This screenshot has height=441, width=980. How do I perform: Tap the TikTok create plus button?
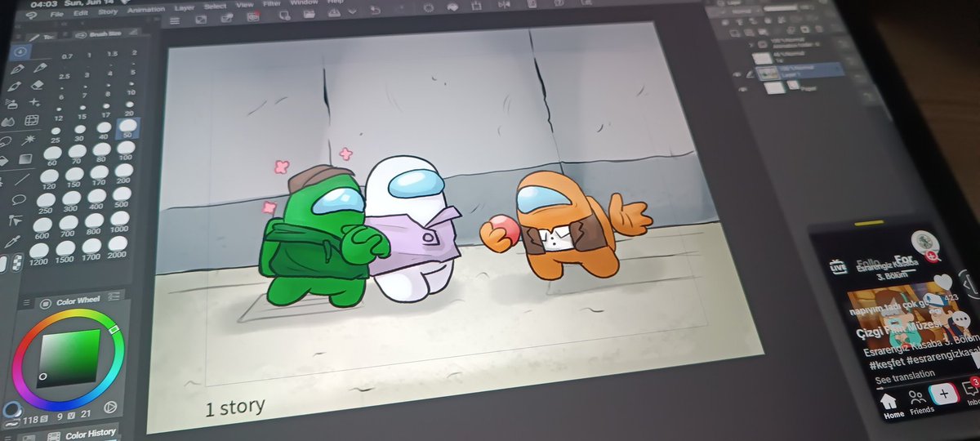point(943,394)
